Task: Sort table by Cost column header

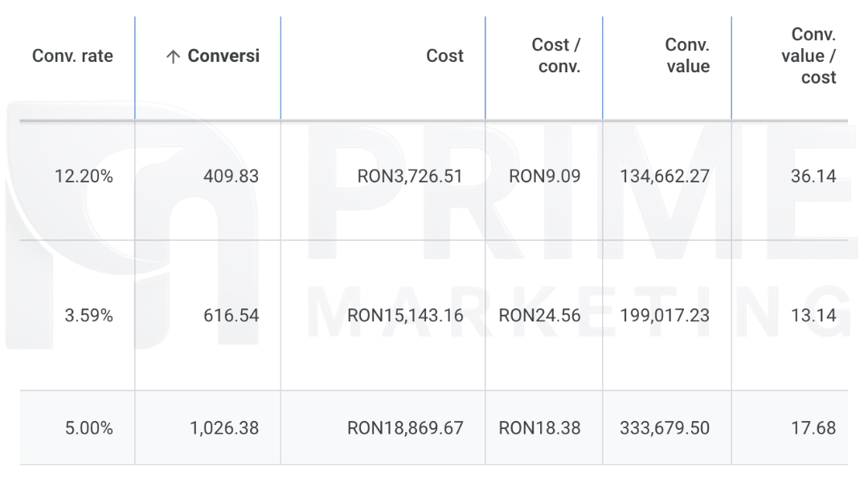Action: point(444,56)
